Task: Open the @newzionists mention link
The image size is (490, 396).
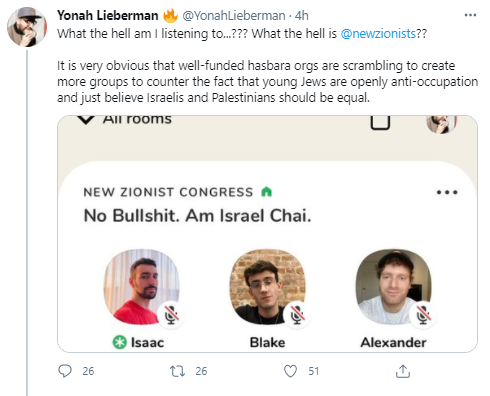Action: [x=378, y=34]
